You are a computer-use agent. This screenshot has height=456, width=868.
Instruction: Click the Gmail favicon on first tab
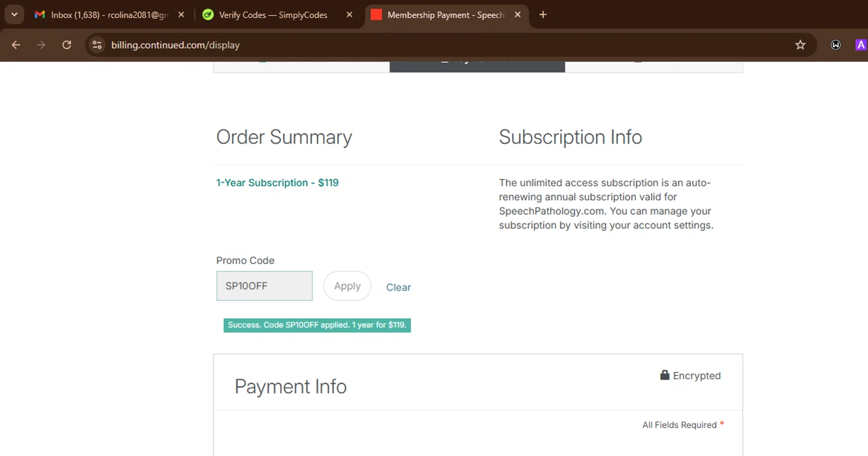click(x=40, y=15)
